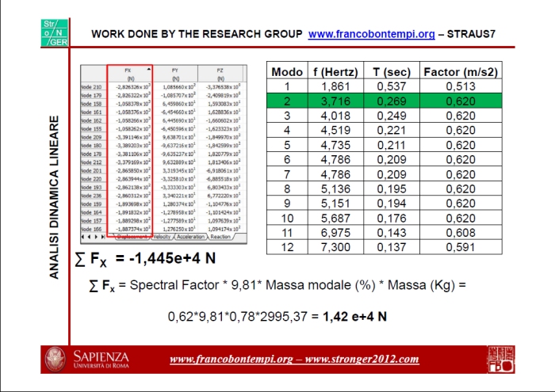Screen dimensions: 555x392
Task: Open the footer francobontempi.org stronger2012.com link
Action: pos(294,359)
